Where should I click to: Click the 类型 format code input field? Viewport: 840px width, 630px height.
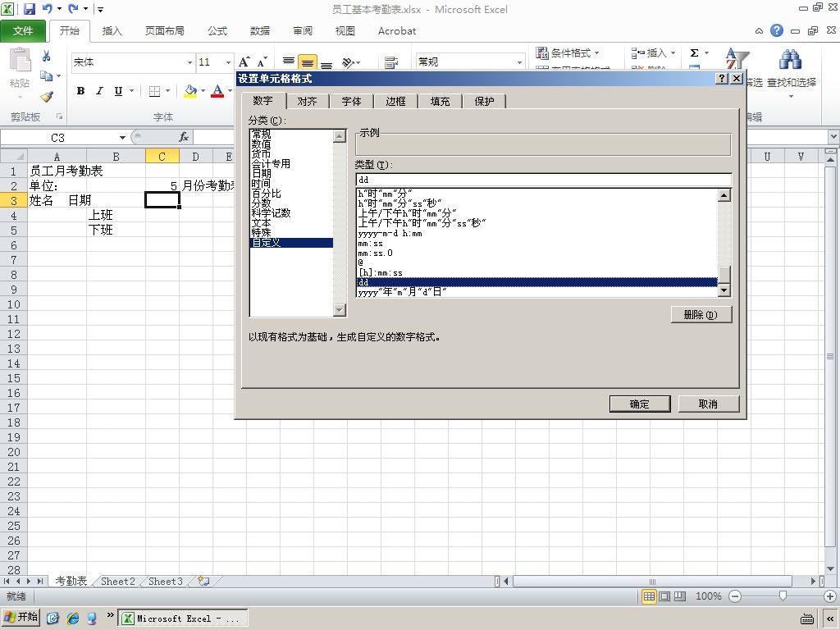tap(543, 180)
